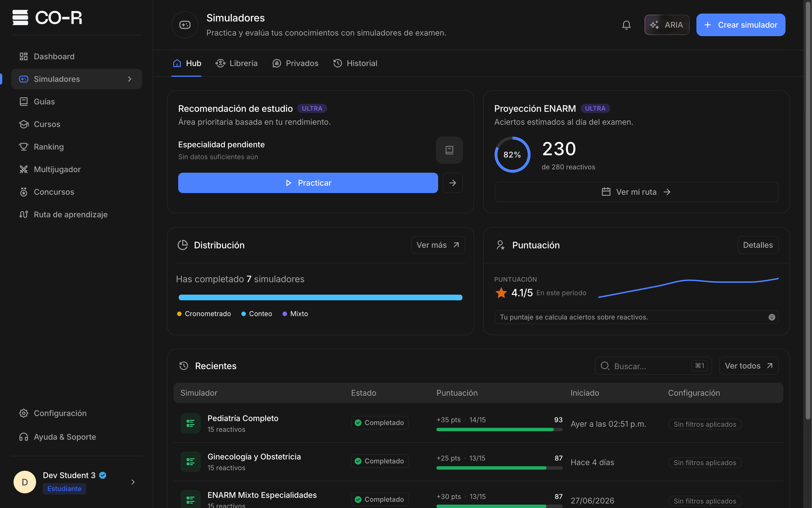The image size is (812, 508).
Task: Click the CO-R logo
Action: coord(47,17)
